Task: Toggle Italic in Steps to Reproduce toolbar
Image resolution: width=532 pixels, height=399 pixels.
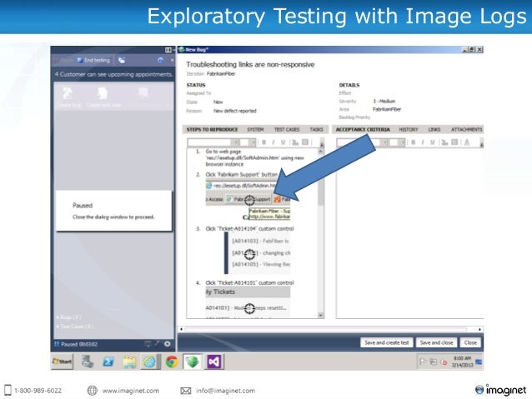Action: (x=274, y=142)
